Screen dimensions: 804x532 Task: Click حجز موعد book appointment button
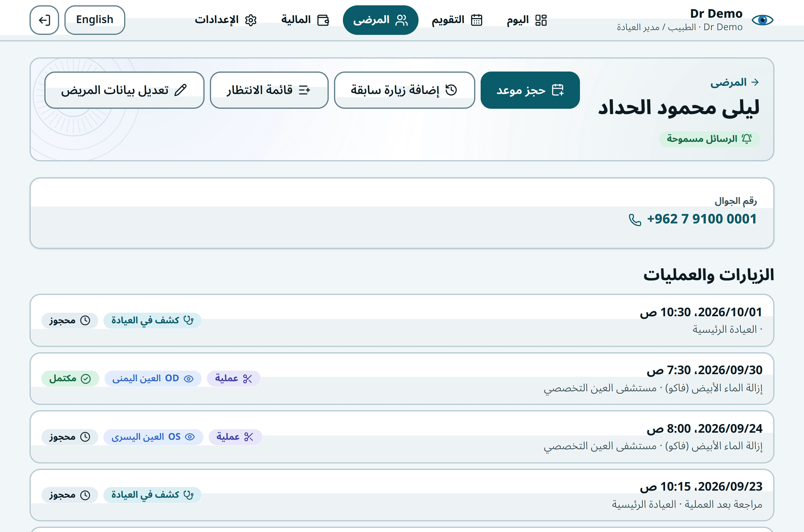[x=530, y=90]
